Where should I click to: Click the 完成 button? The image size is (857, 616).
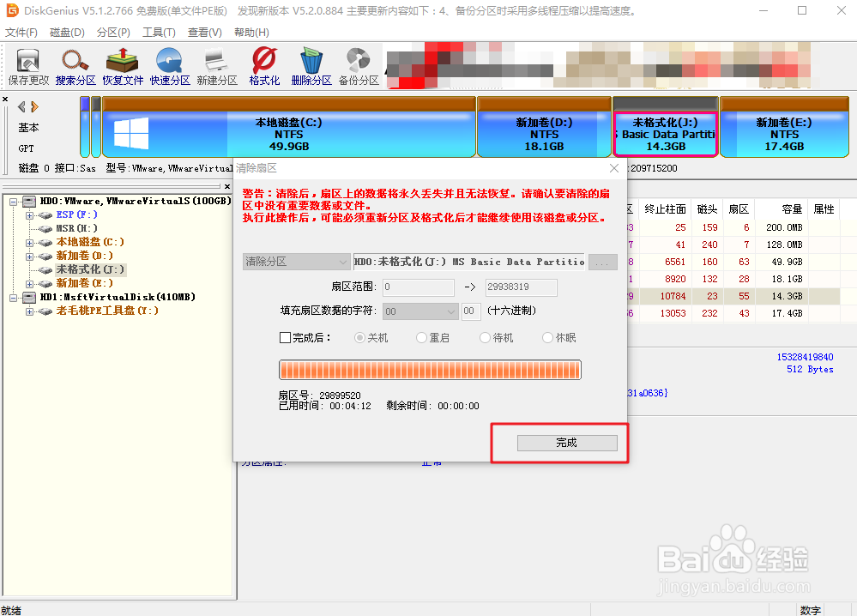[565, 442]
